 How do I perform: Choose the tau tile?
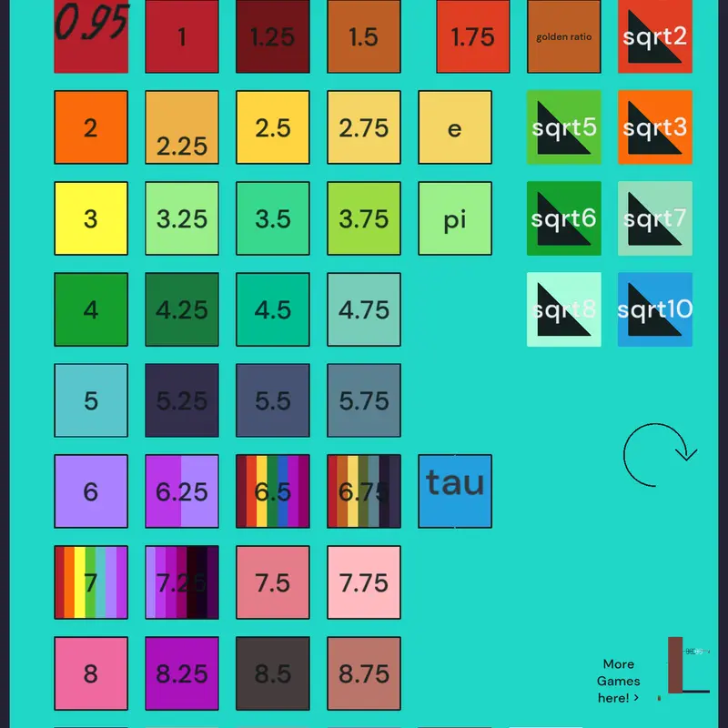pyautogui.click(x=455, y=491)
